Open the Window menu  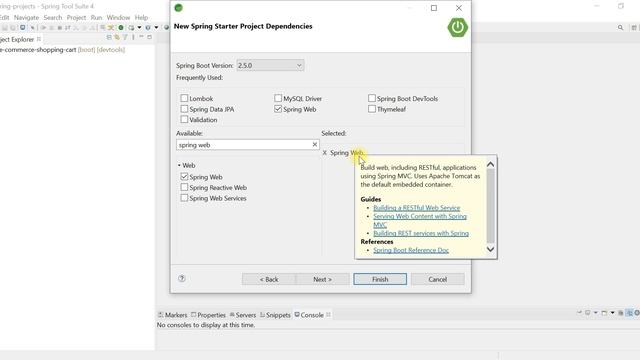pos(118,18)
